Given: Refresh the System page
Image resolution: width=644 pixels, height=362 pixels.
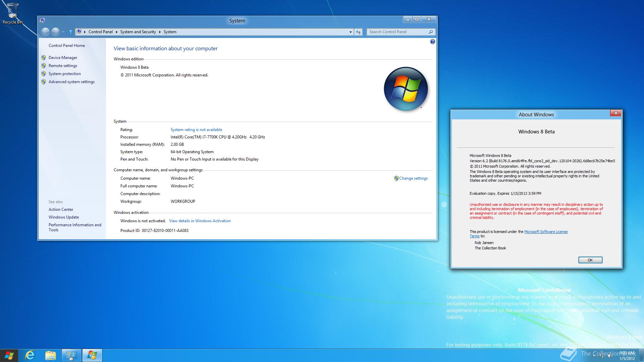Looking at the screenshot, I should pyautogui.click(x=358, y=32).
